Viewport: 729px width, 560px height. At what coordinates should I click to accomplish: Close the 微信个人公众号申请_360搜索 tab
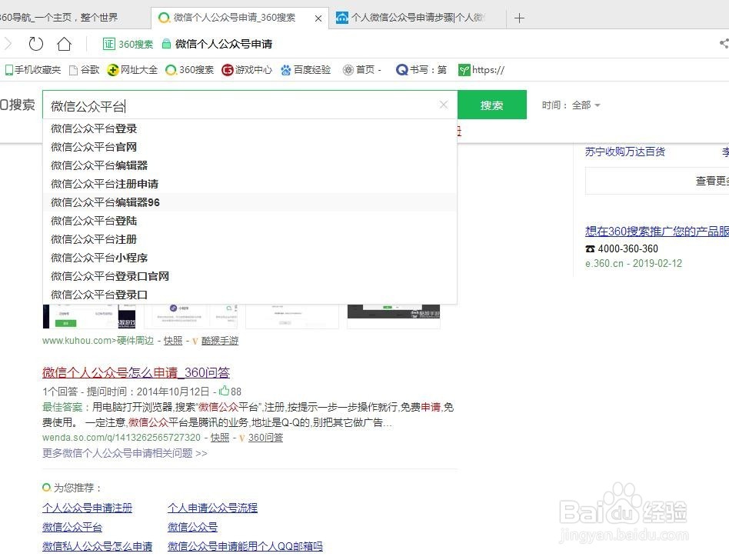[318, 18]
